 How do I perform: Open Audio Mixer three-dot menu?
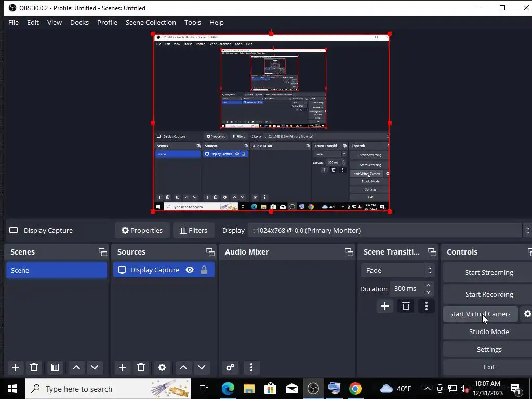pos(251,367)
